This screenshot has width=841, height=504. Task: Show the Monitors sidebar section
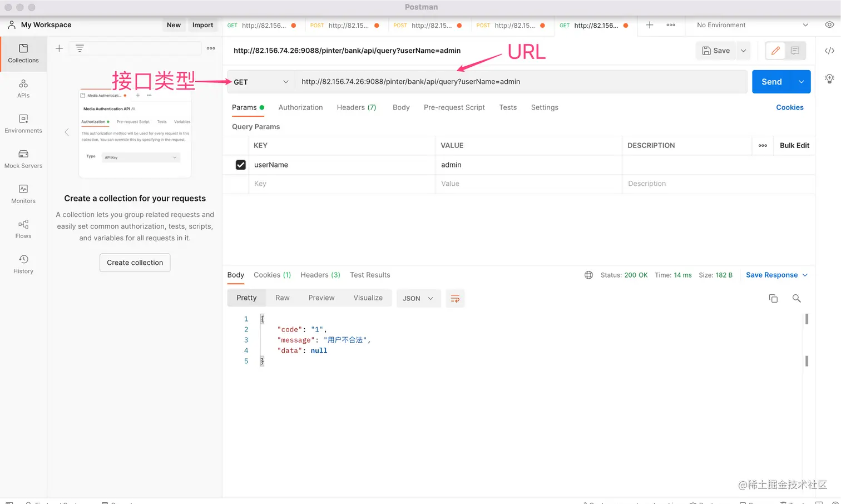click(23, 194)
